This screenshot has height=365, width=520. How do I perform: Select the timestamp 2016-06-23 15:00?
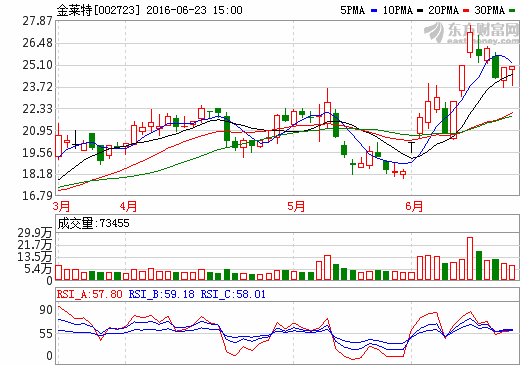tap(194, 10)
